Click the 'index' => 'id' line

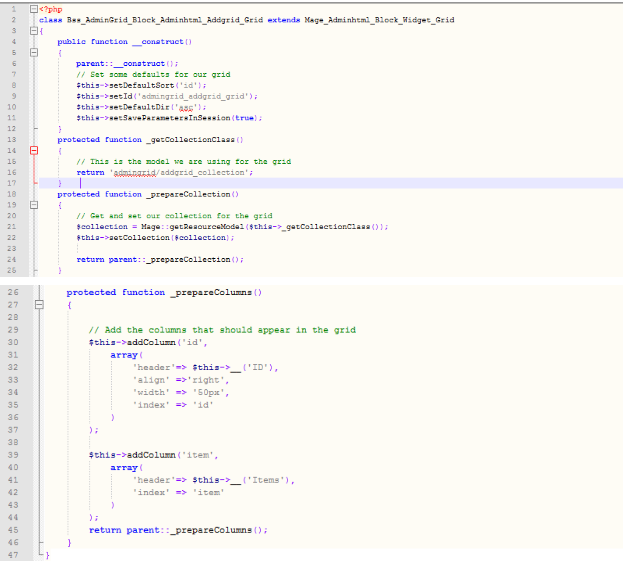pos(173,405)
